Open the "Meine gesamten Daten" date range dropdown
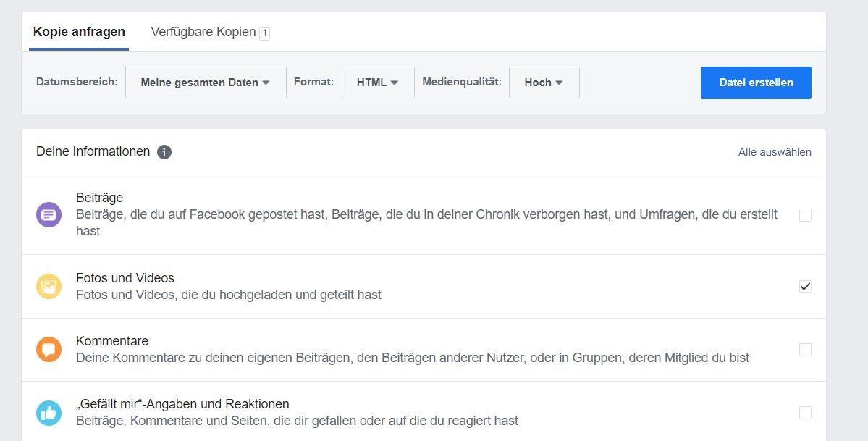The height and width of the screenshot is (441, 868). click(x=206, y=83)
